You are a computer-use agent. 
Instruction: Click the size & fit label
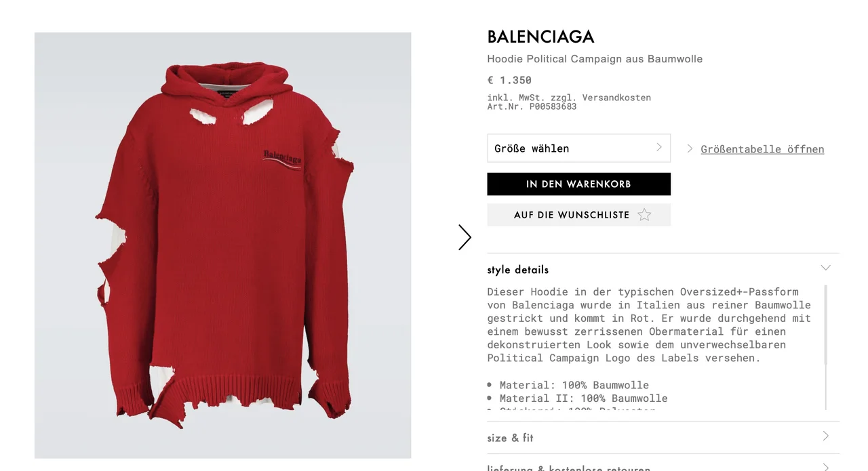click(x=510, y=438)
